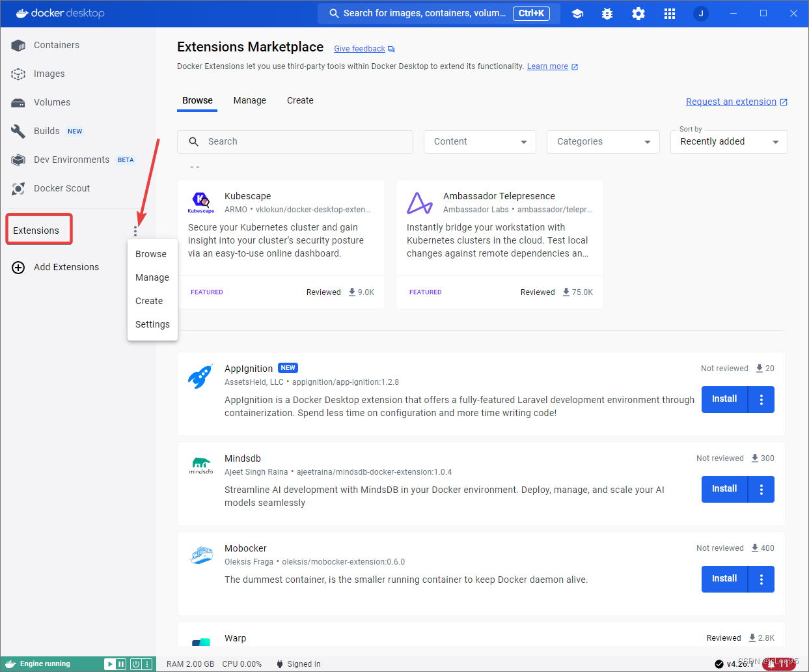Click the Ctrl+K shortcut badge
The height and width of the screenshot is (672, 809).
coord(532,14)
